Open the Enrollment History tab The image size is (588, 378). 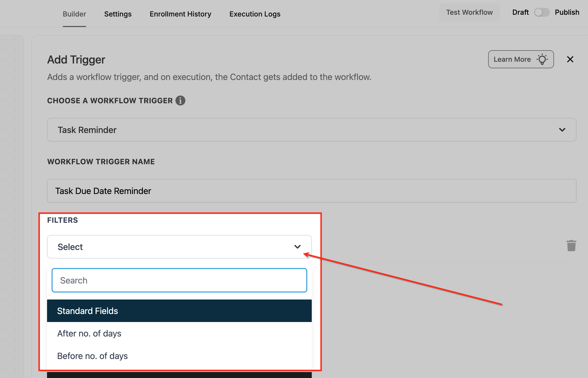(x=180, y=14)
